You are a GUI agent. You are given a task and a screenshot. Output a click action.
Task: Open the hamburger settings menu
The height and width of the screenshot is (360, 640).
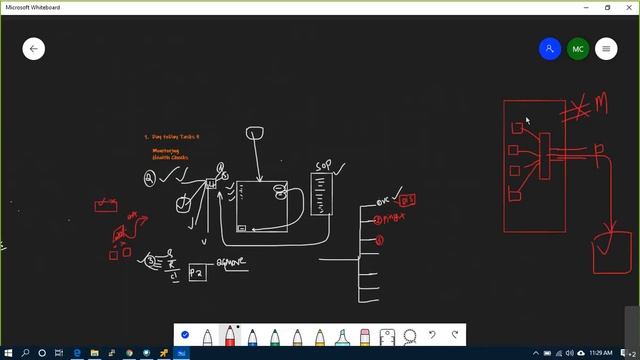click(606, 49)
